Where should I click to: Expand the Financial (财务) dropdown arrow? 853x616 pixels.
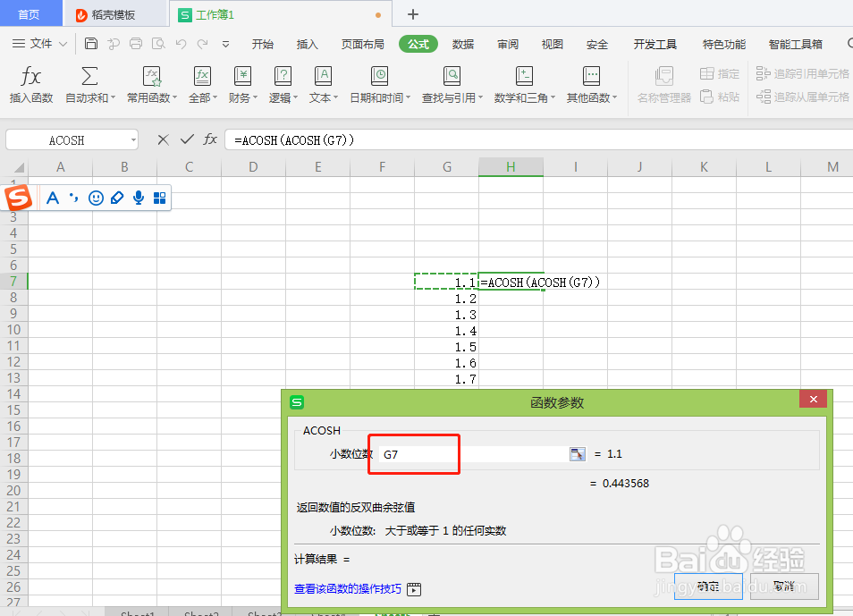point(255,97)
